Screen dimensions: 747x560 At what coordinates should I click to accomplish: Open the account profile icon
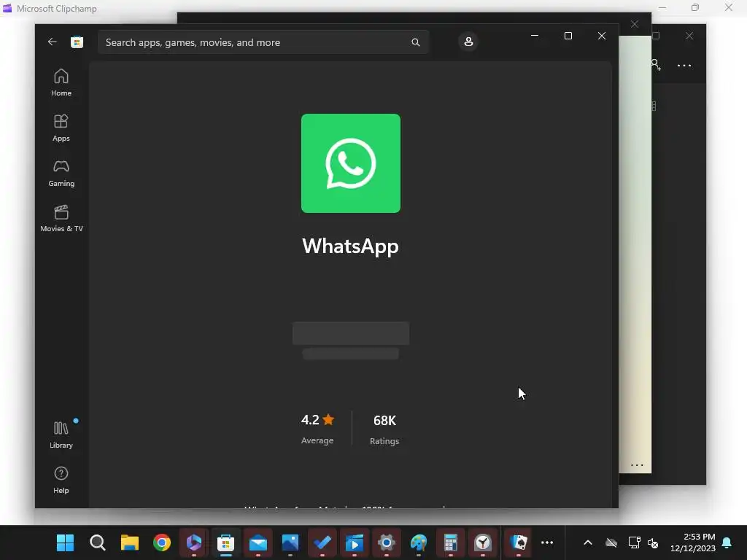pyautogui.click(x=468, y=42)
